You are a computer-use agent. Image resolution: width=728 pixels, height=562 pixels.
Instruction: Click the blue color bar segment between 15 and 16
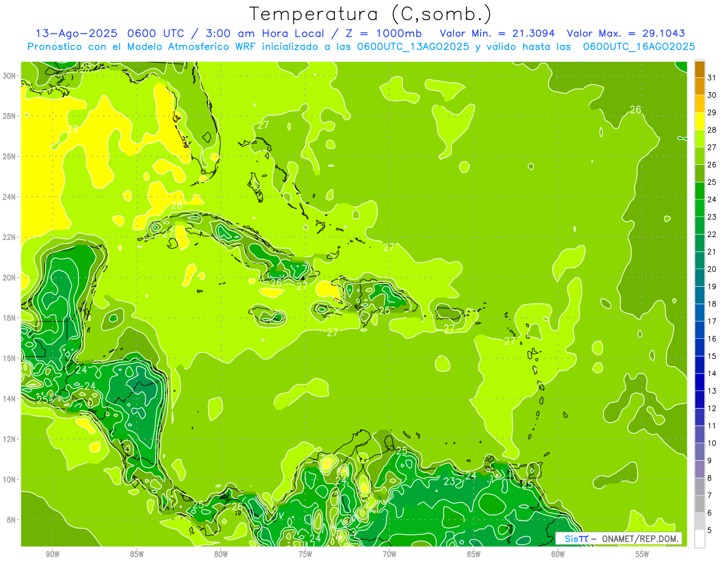click(699, 348)
